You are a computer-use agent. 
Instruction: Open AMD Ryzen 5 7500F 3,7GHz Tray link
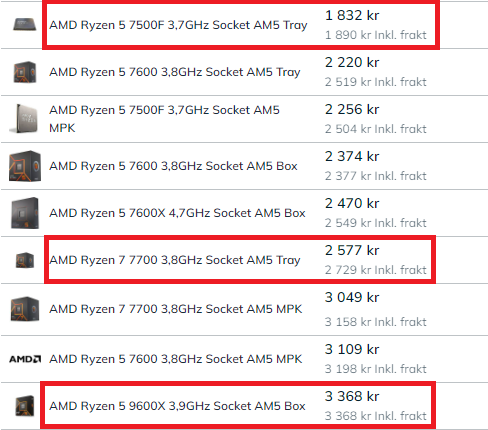[178, 25]
